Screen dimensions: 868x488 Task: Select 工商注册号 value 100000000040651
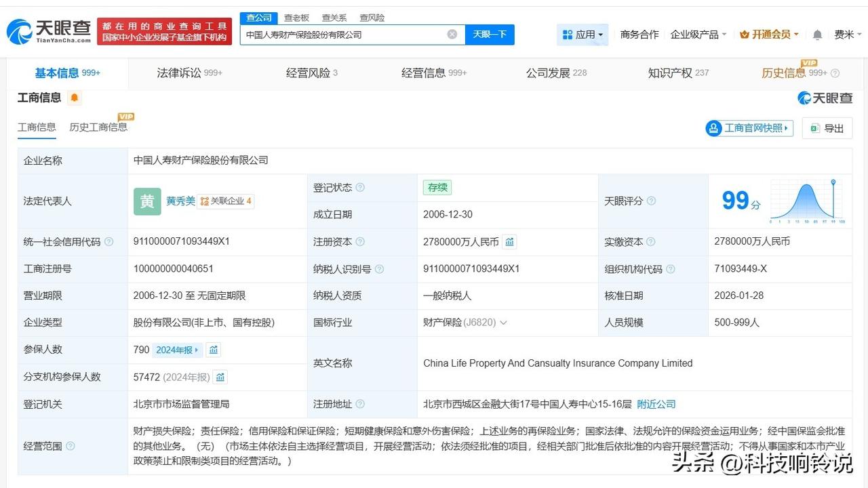pos(174,269)
